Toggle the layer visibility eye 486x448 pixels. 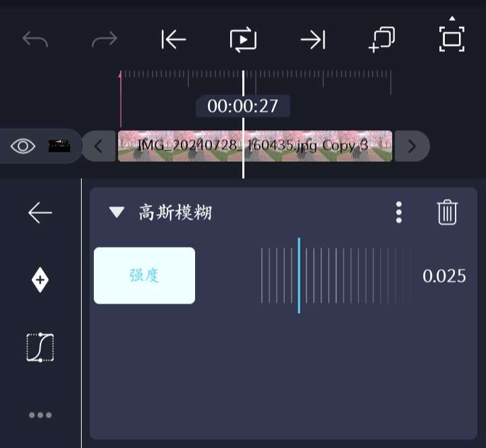pyautogui.click(x=23, y=146)
